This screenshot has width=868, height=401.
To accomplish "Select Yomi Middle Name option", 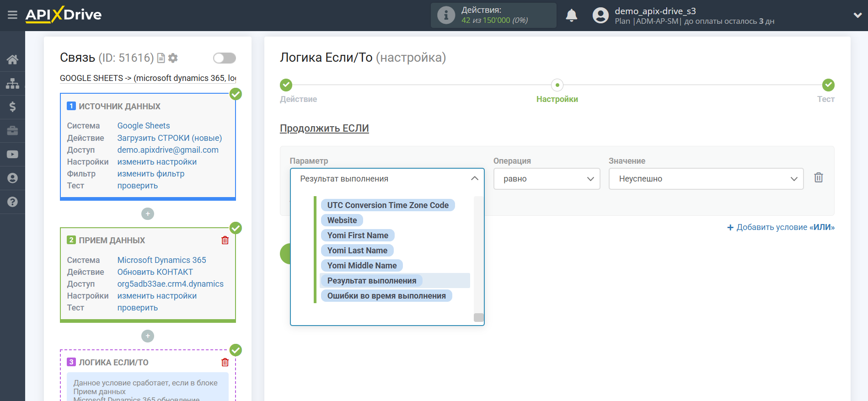I will tap(362, 266).
